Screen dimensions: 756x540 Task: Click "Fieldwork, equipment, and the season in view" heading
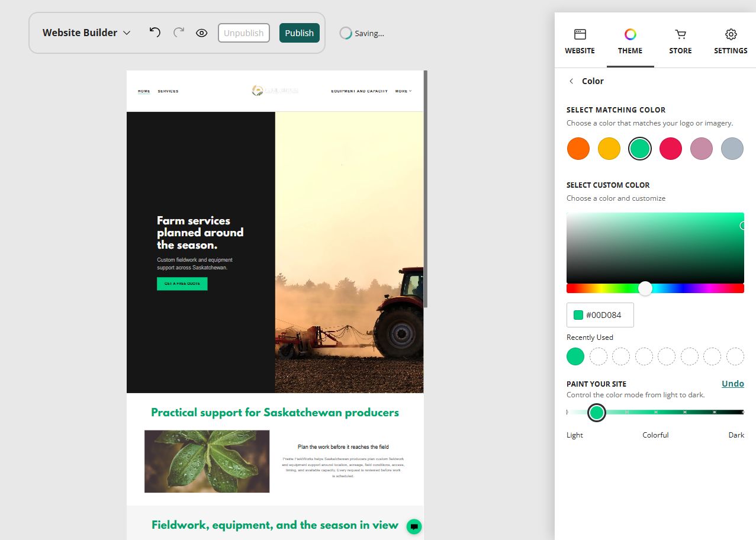point(275,525)
